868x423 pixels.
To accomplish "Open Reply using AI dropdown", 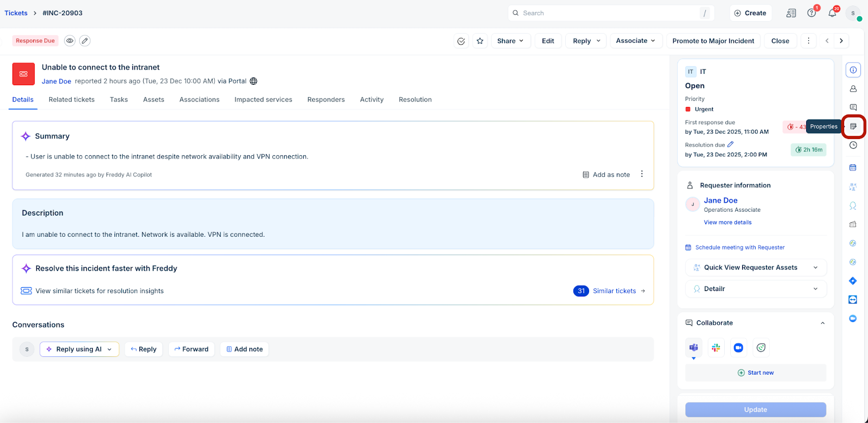I will coord(79,349).
